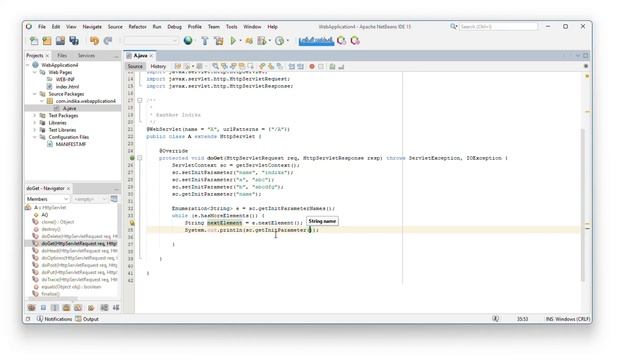640x360 pixels.
Task: Close the A.java editor tab
Action: point(151,56)
